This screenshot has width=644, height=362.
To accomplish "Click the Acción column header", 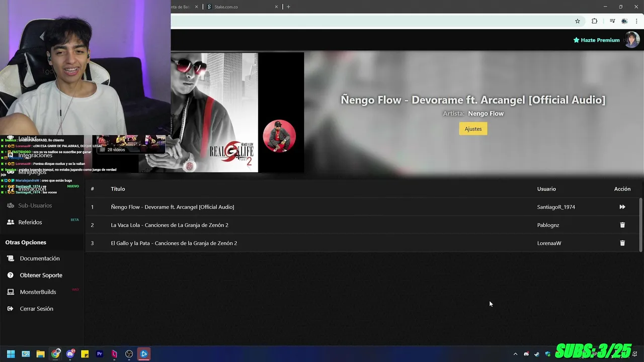I will (622, 189).
